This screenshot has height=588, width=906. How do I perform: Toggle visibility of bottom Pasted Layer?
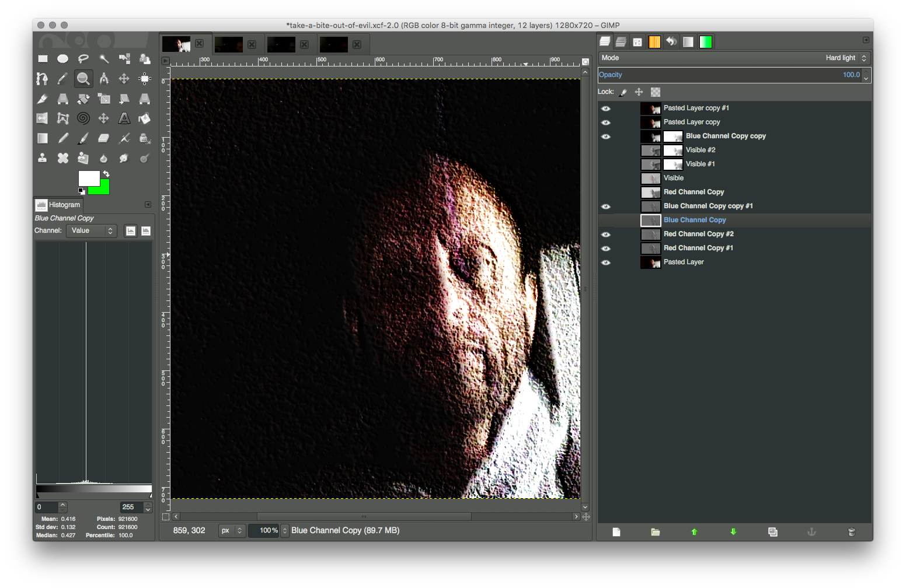[606, 262]
